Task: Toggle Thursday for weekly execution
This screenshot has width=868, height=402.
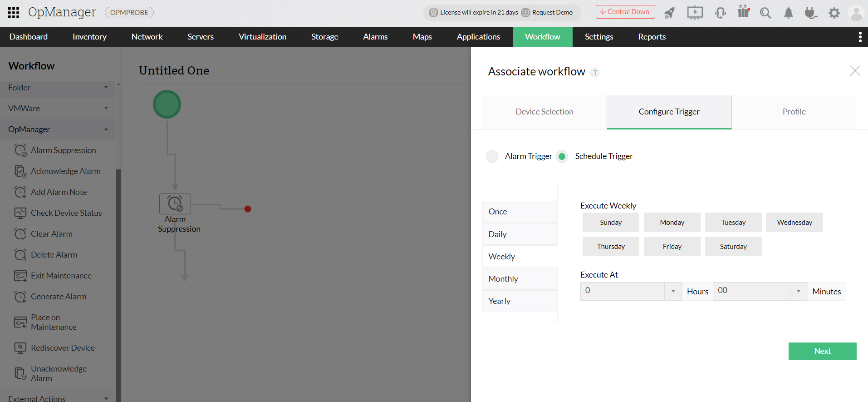Action: [611, 247]
